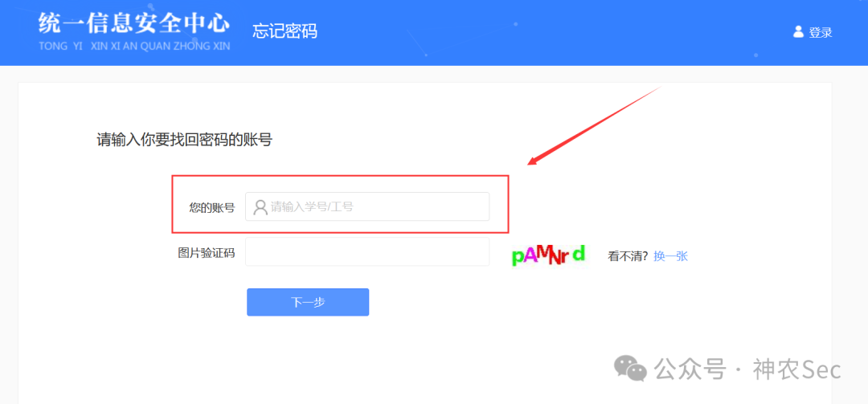
Task: Refresh captcha via 换一张 link
Action: coord(670,255)
